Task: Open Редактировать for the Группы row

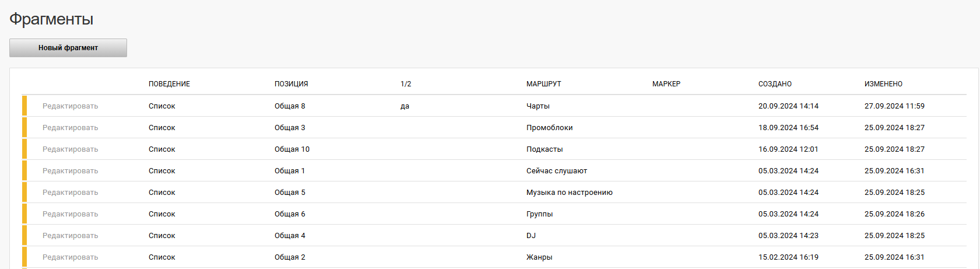Action: click(70, 214)
